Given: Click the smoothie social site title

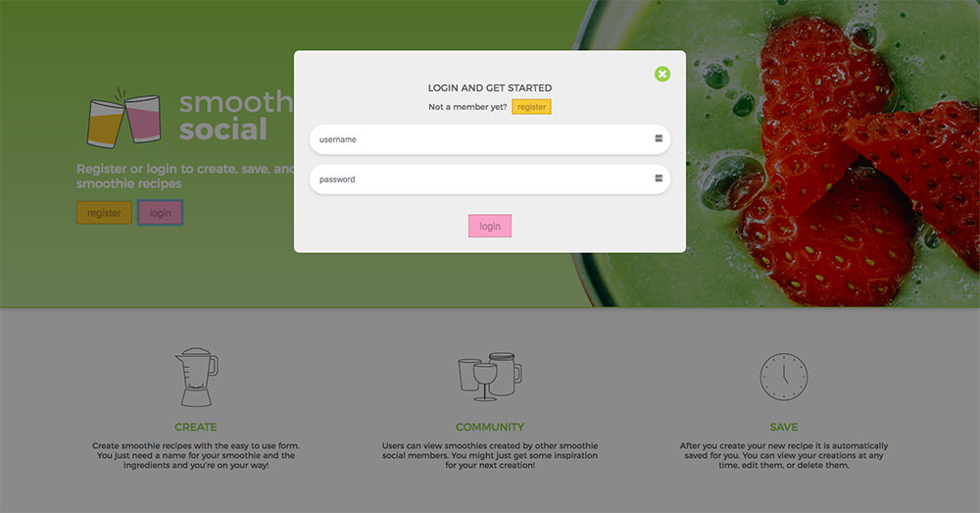Looking at the screenshot, I should [236, 116].
